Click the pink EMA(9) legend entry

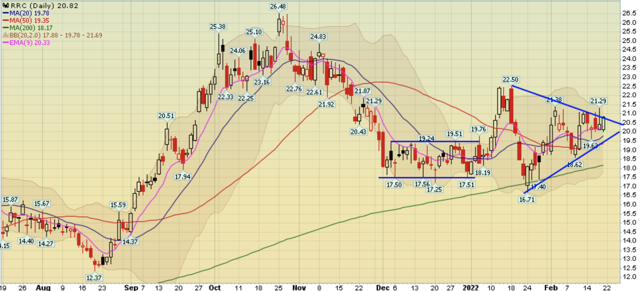(x=26, y=43)
